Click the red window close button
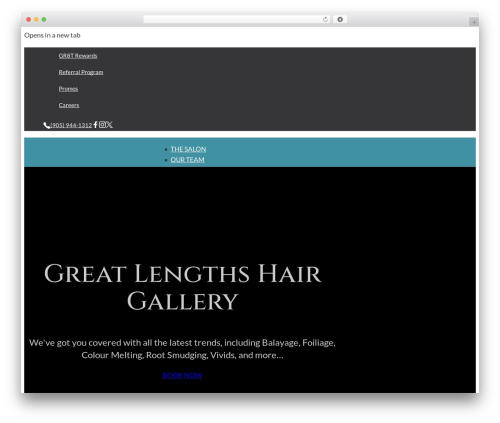 29,19
